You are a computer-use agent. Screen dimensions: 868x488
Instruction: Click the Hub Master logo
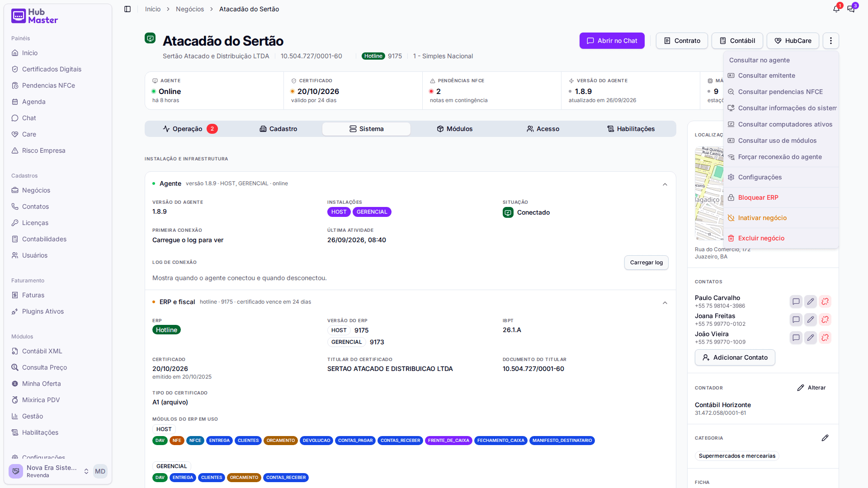tap(35, 16)
